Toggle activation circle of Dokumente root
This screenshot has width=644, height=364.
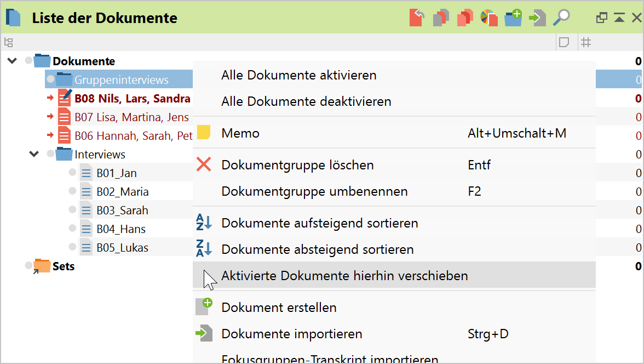click(28, 60)
